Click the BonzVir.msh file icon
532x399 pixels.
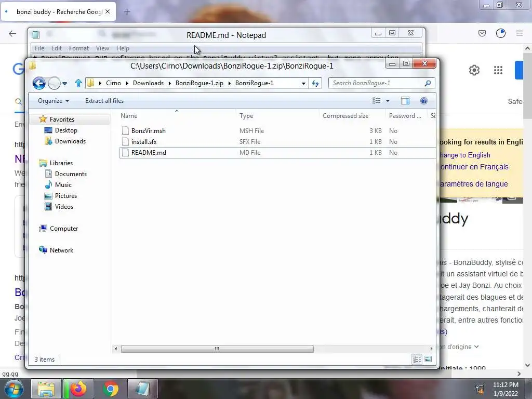(125, 131)
